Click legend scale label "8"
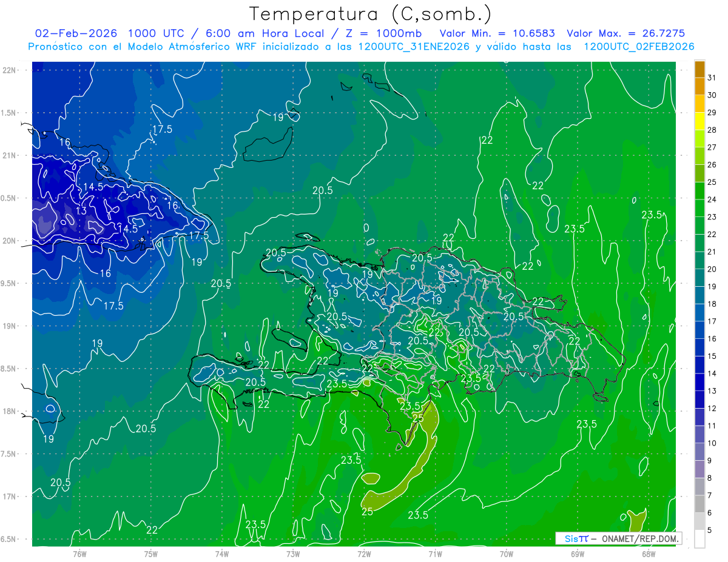The height and width of the screenshot is (562, 728). (x=710, y=478)
